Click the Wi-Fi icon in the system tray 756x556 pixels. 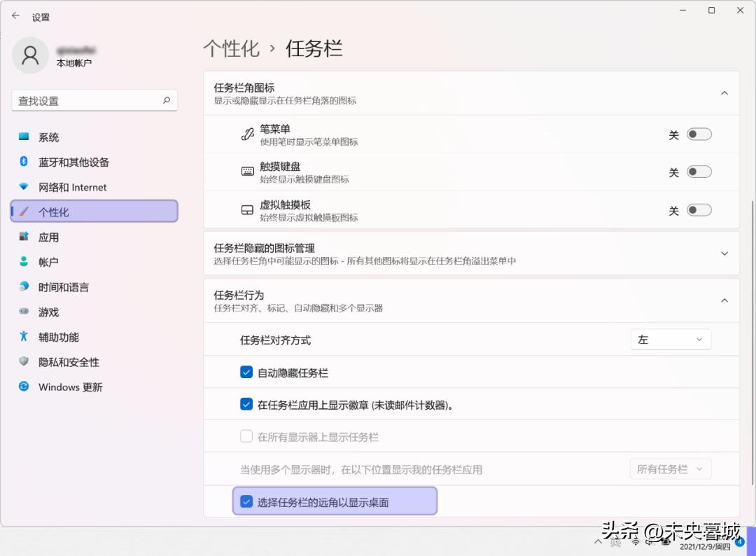tap(636, 541)
